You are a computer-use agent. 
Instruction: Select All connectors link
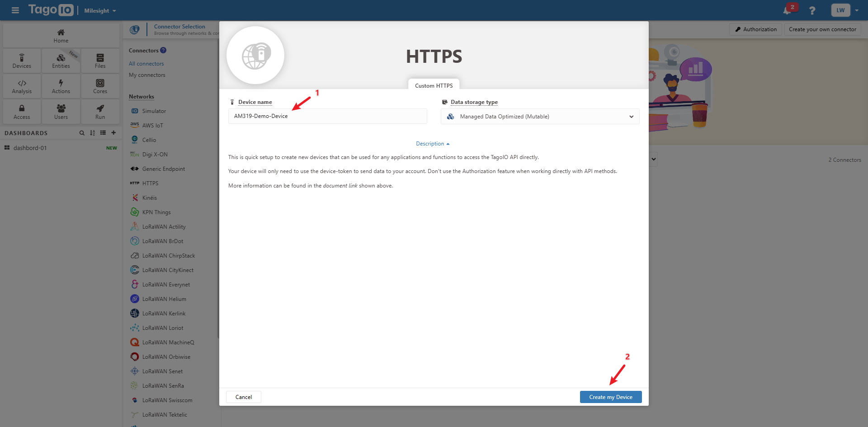click(146, 64)
